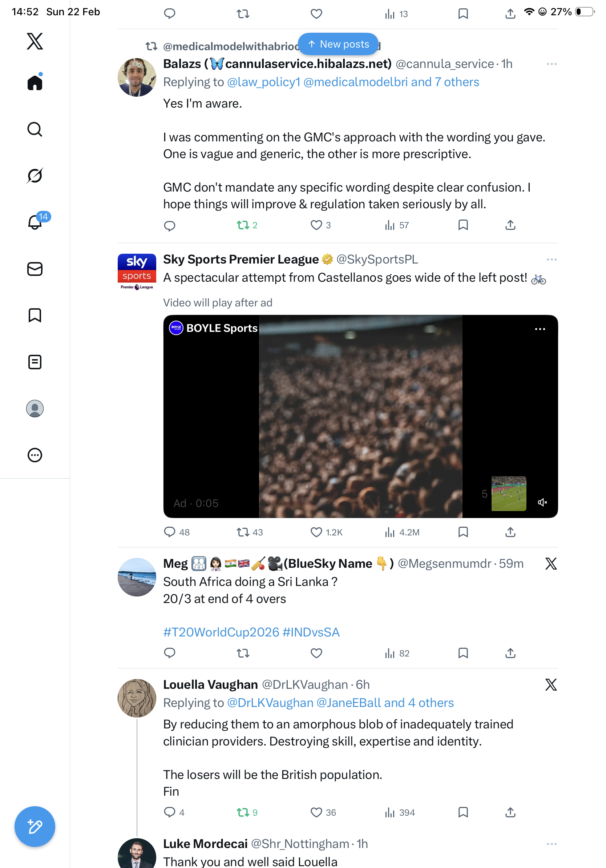This screenshot has height=868, width=606.
Task: Click the New posts pill button
Action: click(338, 44)
